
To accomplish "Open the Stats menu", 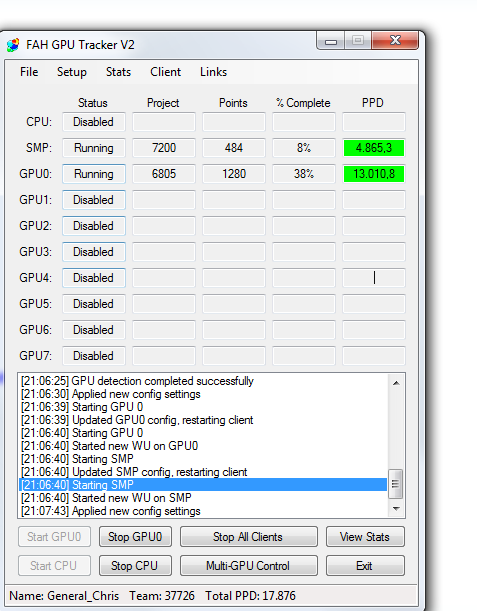I will 118,72.
